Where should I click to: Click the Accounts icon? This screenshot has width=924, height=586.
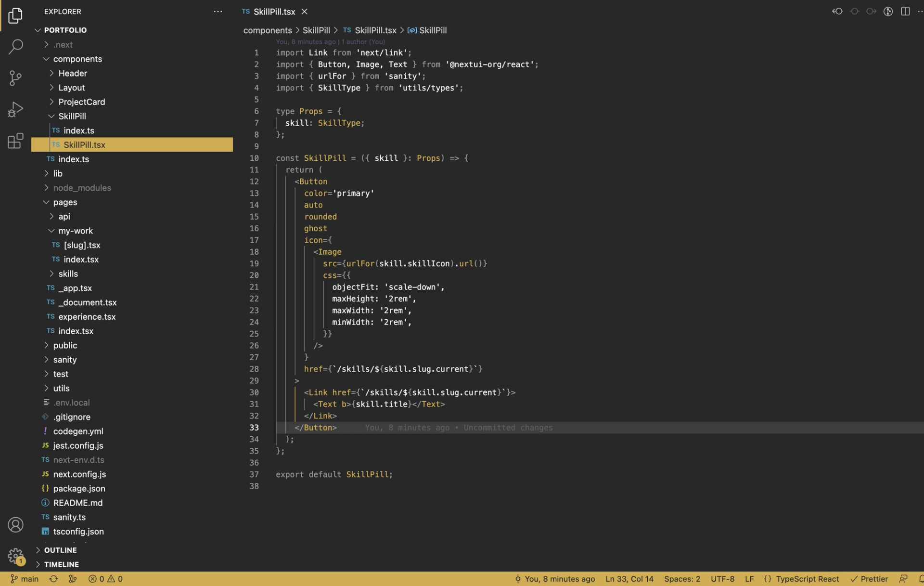(x=15, y=524)
